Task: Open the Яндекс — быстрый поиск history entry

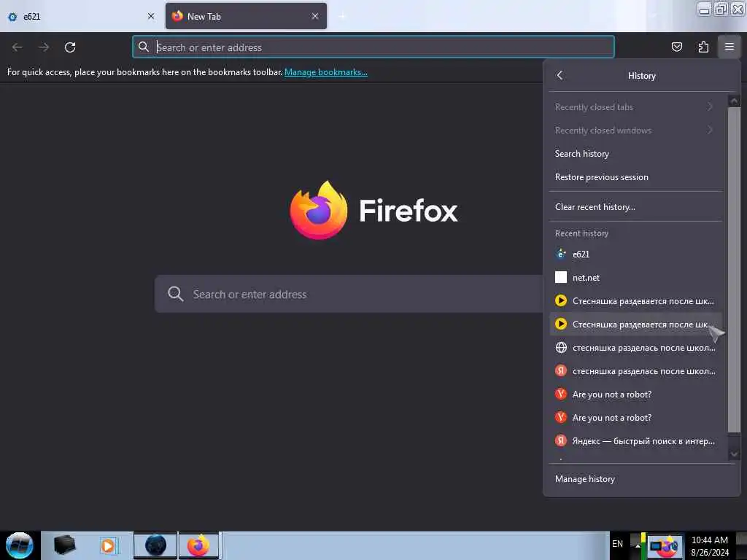Action: pos(635,441)
